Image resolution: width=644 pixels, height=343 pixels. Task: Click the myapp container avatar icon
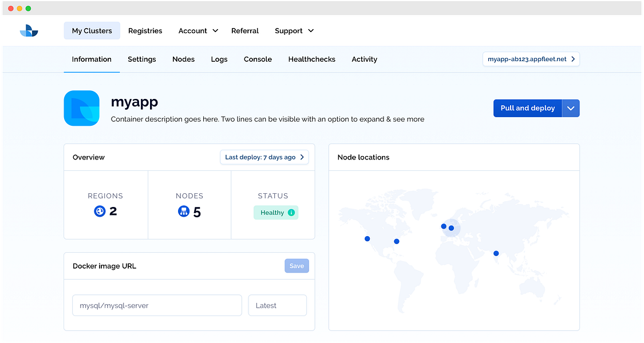pyautogui.click(x=82, y=108)
